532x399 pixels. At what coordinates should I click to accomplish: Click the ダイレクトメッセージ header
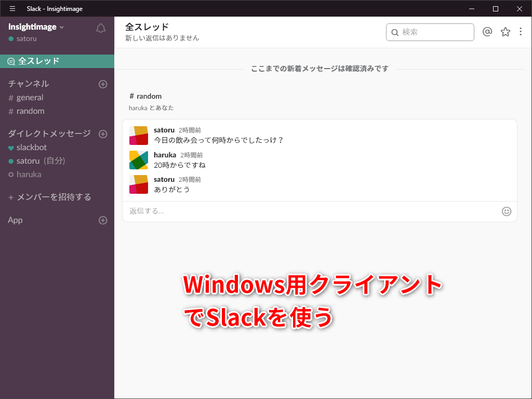point(49,134)
